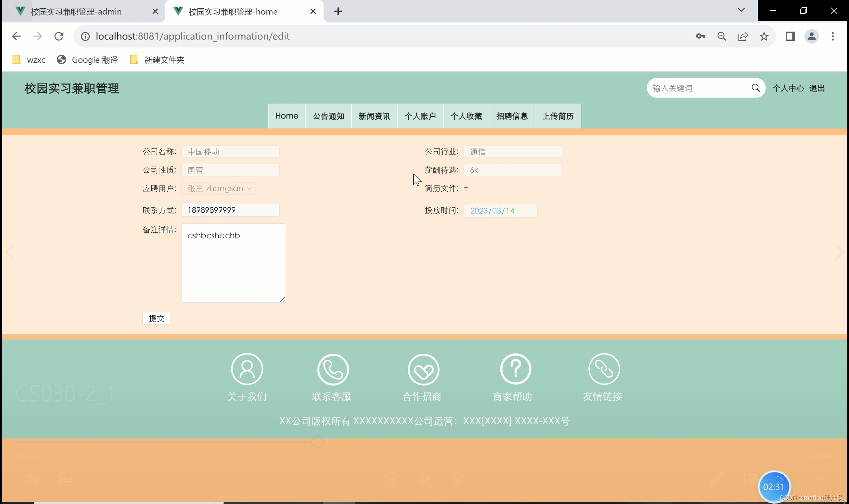The height and width of the screenshot is (504, 849).
Task: Click the 退出 link
Action: click(x=817, y=88)
